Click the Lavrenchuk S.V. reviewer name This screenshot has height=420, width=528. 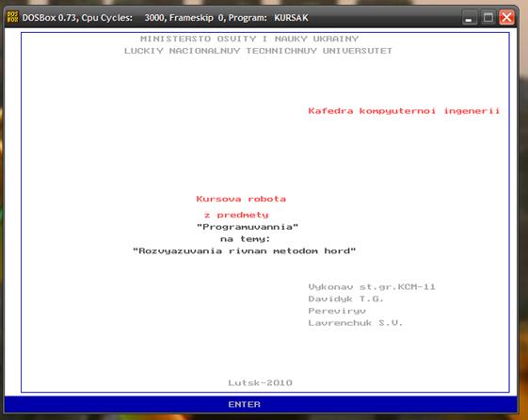click(355, 323)
